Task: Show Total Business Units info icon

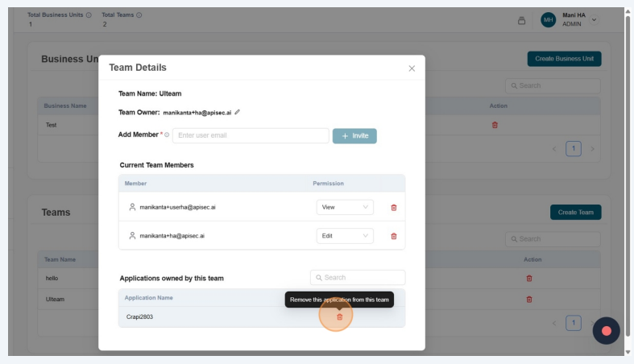Action: (x=89, y=15)
